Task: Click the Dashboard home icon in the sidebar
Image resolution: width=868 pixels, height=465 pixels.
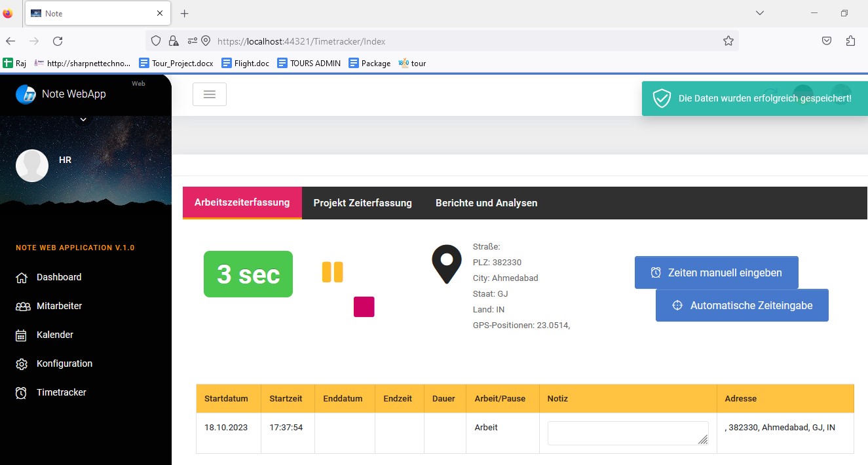Action: 22,278
